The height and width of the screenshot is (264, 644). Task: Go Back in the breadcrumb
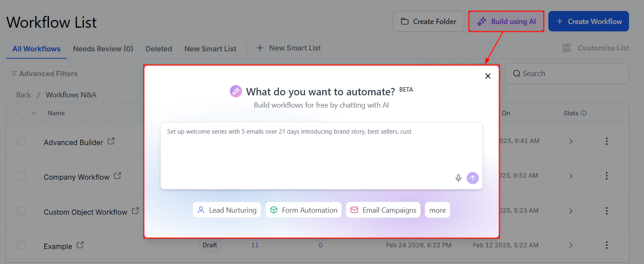pyautogui.click(x=24, y=95)
